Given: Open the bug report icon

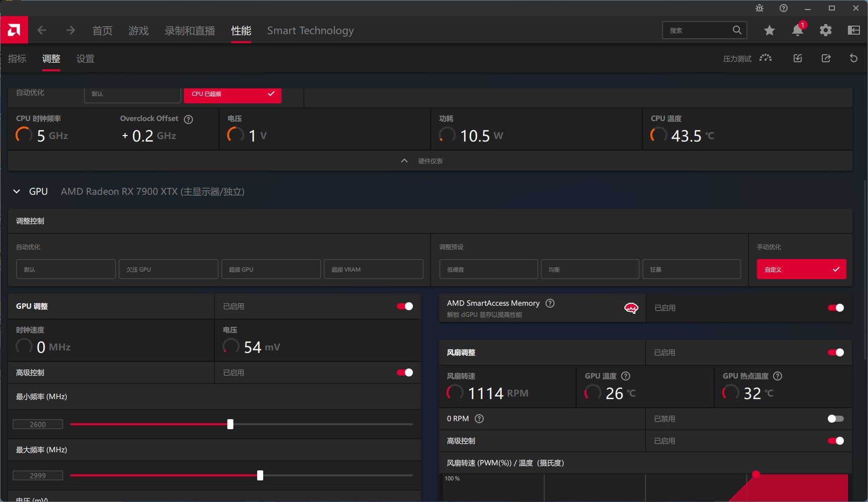Looking at the screenshot, I should [x=759, y=8].
